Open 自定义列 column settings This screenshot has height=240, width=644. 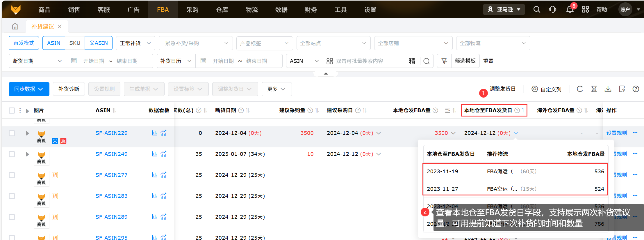pos(546,89)
